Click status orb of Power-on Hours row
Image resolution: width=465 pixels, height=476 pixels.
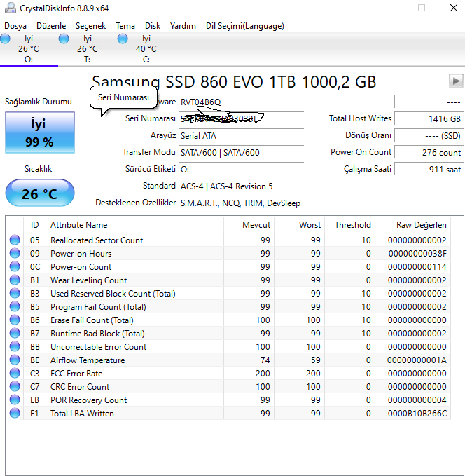tap(15, 253)
